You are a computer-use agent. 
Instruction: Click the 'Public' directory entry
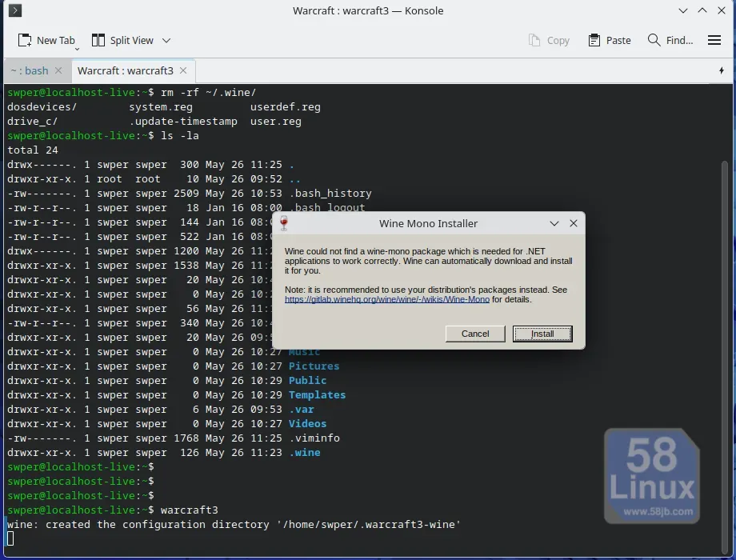pyautogui.click(x=307, y=381)
